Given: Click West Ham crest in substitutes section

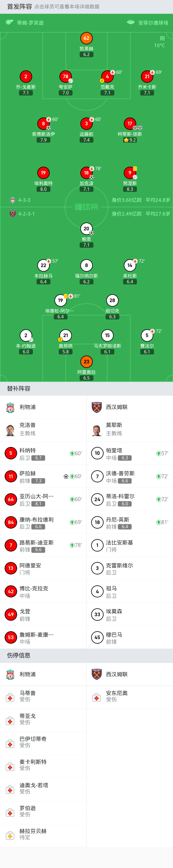Looking at the screenshot, I should [97, 407].
